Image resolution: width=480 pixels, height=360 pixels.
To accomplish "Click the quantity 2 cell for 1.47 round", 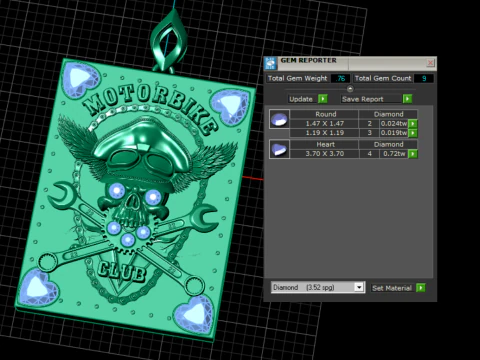I will [369, 123].
